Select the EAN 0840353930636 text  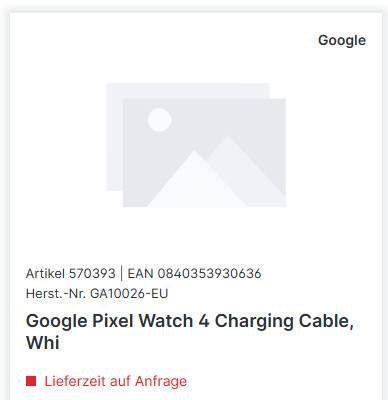(194, 274)
